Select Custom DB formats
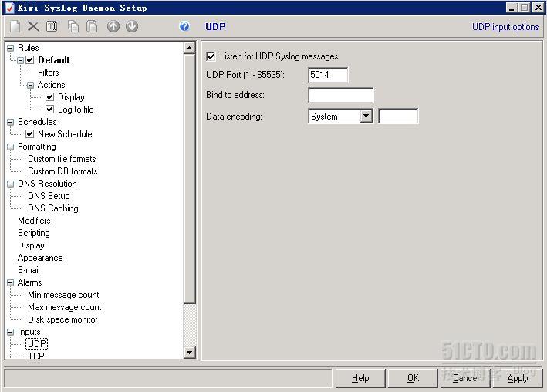Viewport: 547px width, 392px height. pyautogui.click(x=62, y=171)
